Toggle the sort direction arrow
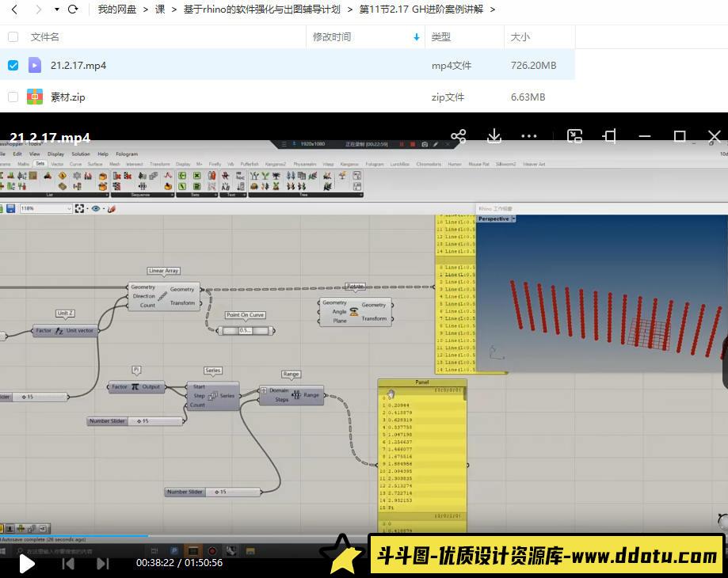Viewport: 728px width, 578px height. (417, 37)
